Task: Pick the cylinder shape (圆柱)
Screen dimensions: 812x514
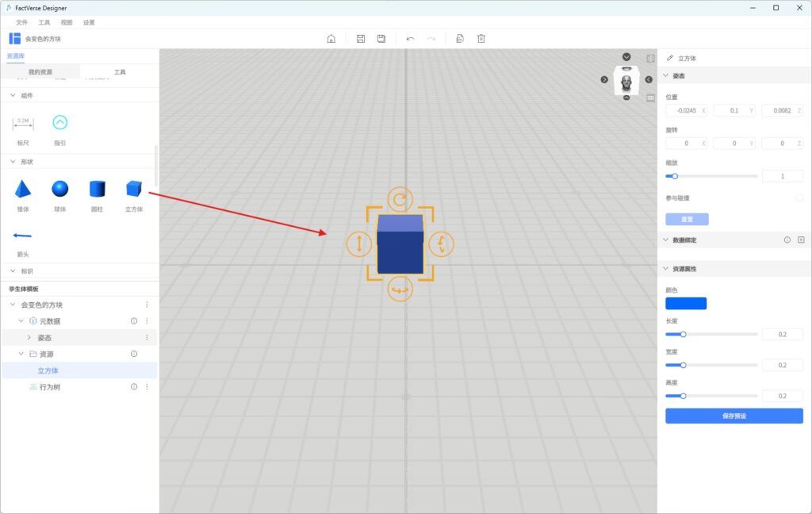Action: point(97,190)
